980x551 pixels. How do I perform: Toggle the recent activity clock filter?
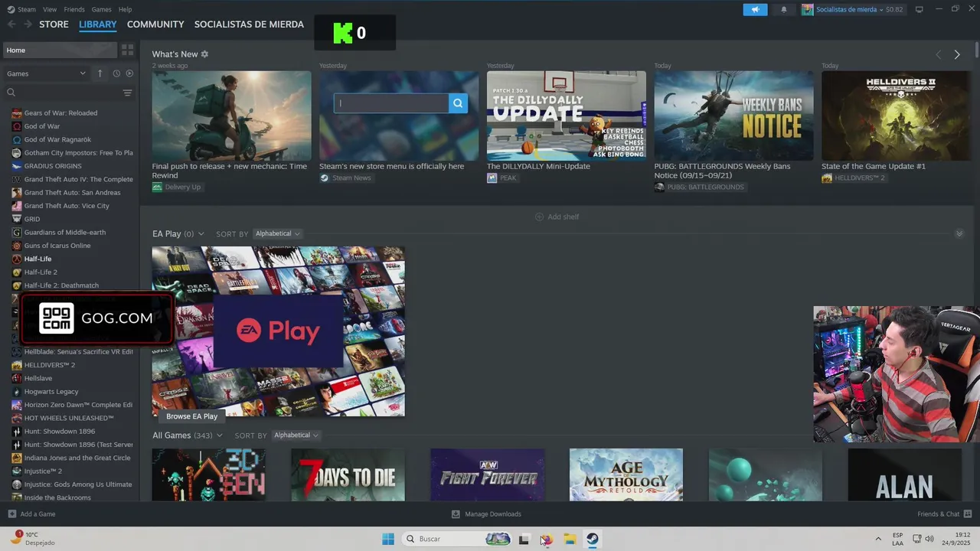[x=116, y=73]
